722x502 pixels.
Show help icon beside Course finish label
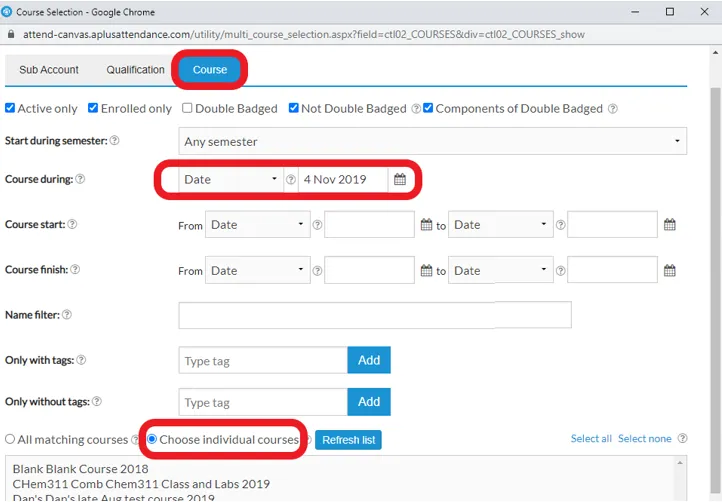coord(75,269)
